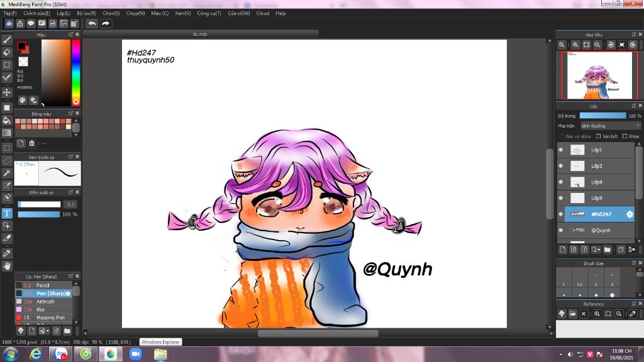Hide the #Hd247 layer
The height and width of the screenshot is (362, 644).
[560, 214]
